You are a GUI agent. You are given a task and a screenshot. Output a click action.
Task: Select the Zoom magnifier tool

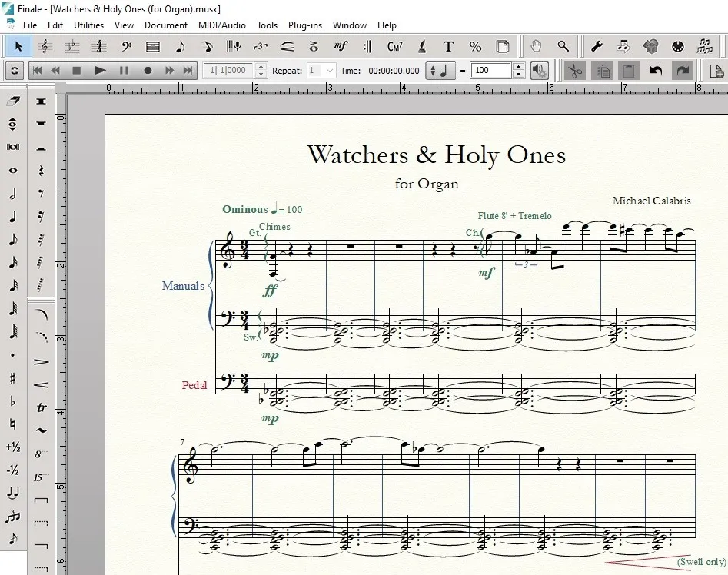(563, 46)
